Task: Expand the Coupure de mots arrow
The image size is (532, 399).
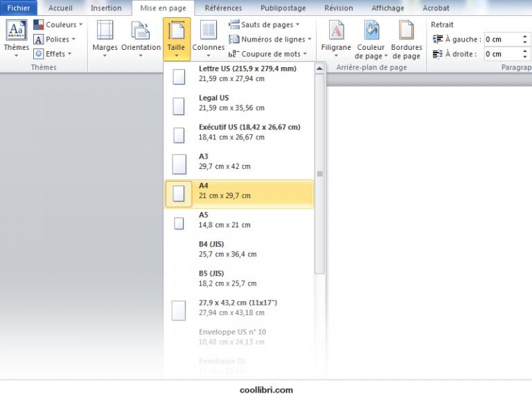Action: coord(305,53)
